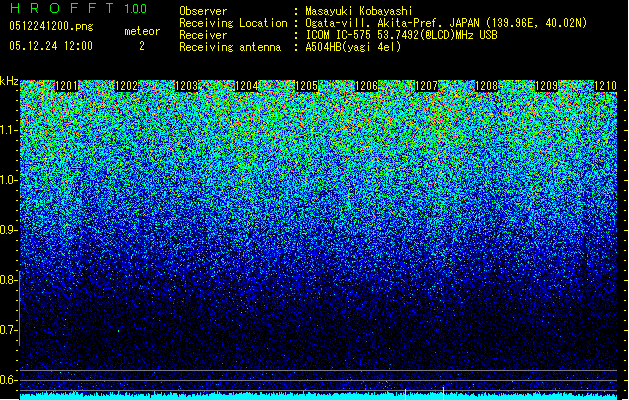629x400 pixels.
Task: Click the 1.0 frequency axis label
Action: [9, 181]
